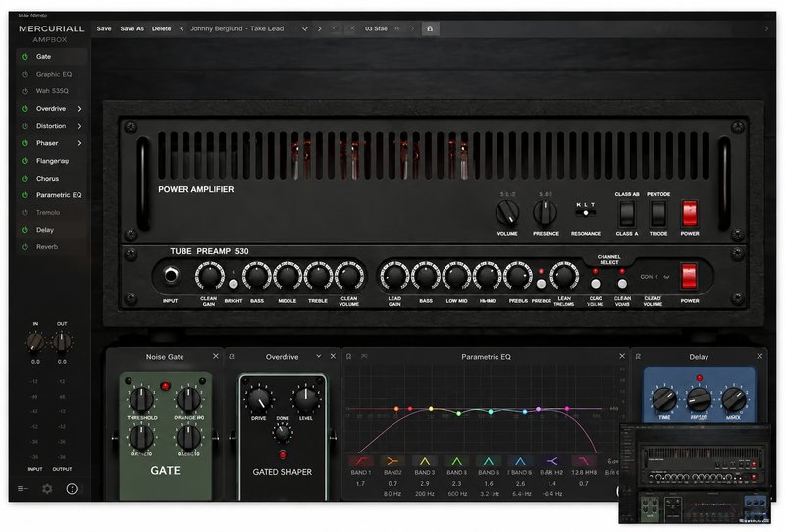Toggle the red Tube Preamp power switch
Screen dimensions: 785x532
tap(689, 276)
